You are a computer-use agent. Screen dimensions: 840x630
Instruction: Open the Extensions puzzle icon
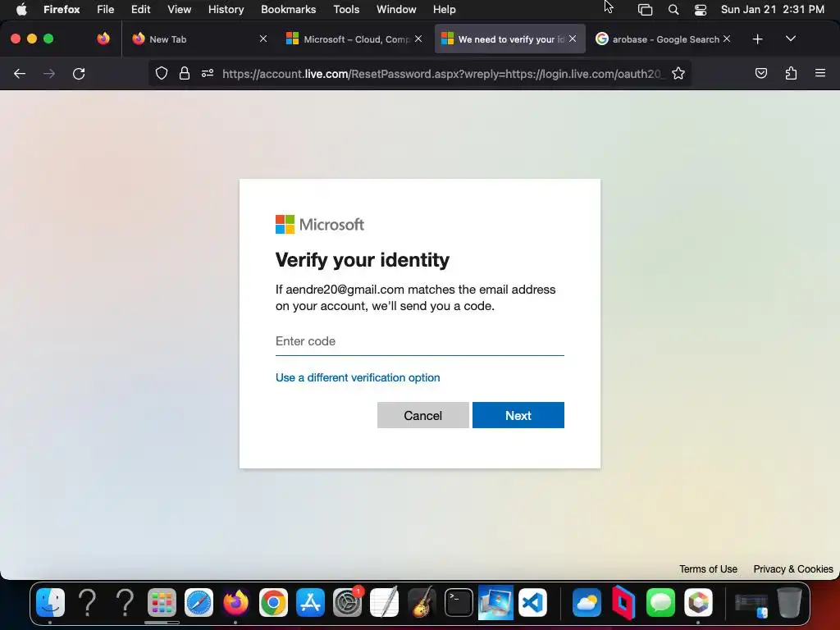[791, 73]
